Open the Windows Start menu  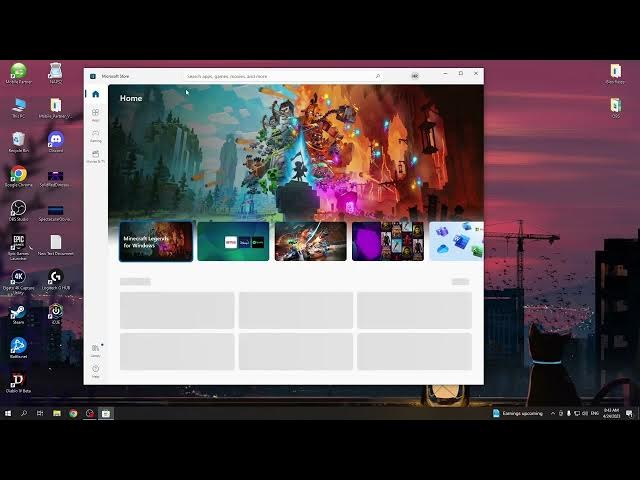[x=8, y=413]
